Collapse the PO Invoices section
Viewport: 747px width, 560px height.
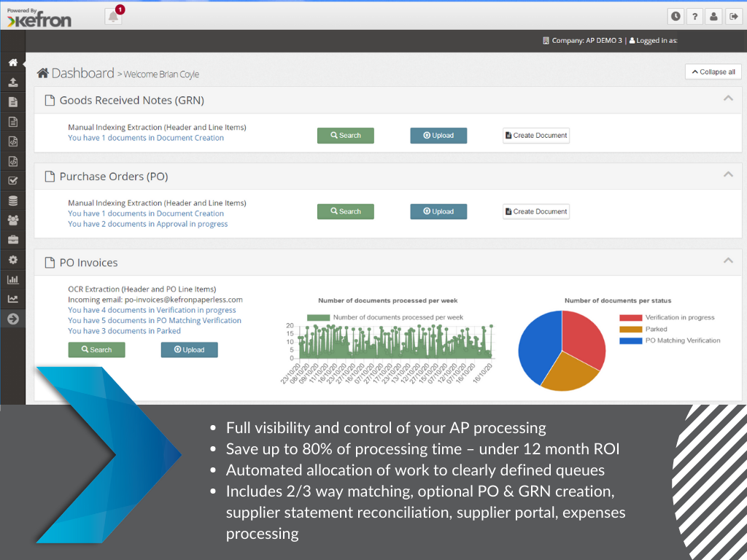coord(727,260)
